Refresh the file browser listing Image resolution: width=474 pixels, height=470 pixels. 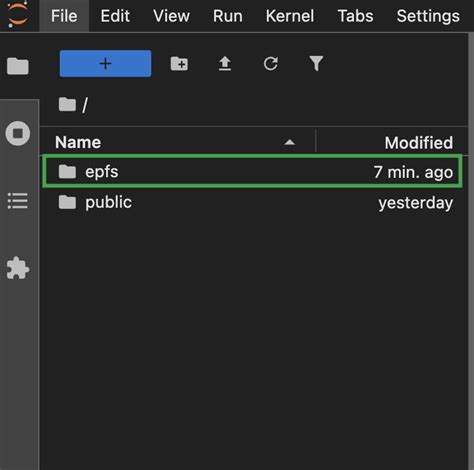click(271, 63)
